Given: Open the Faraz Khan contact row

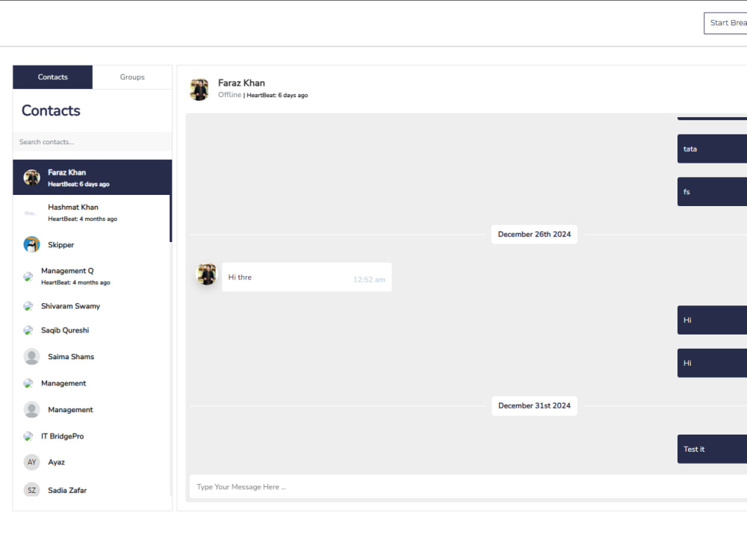Looking at the screenshot, I should (x=93, y=178).
